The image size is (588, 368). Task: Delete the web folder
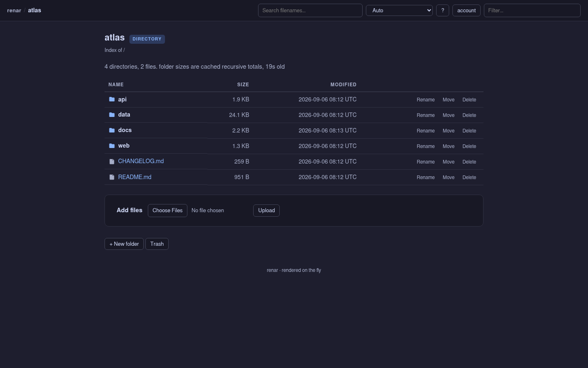click(x=469, y=146)
